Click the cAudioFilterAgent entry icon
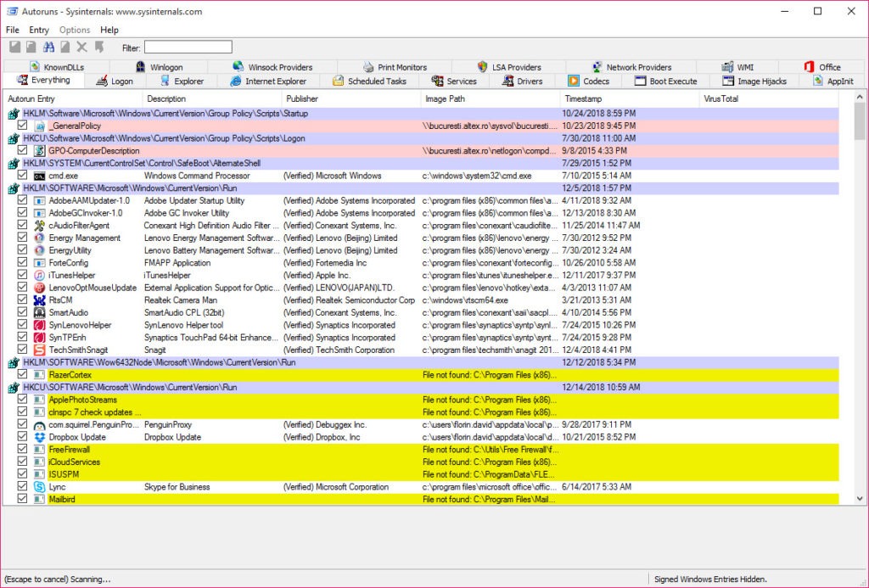The height and width of the screenshot is (588, 869). click(39, 226)
